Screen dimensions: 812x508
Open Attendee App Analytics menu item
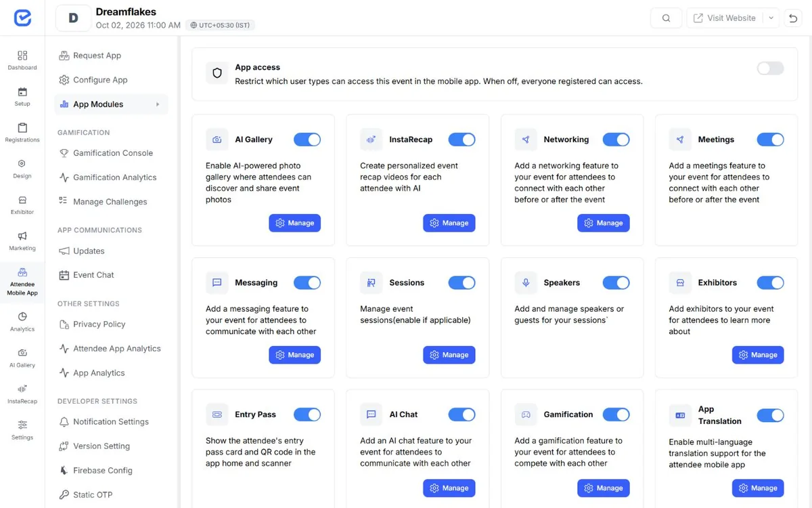point(111,348)
